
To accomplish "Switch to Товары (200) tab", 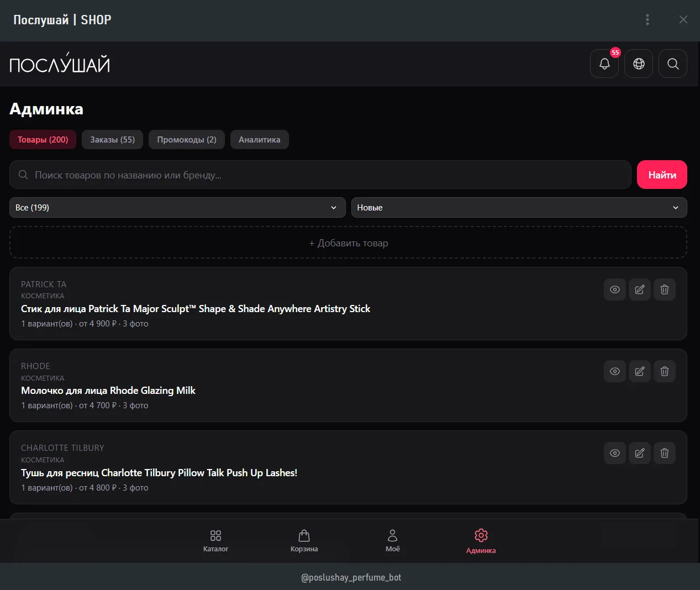I will (43, 140).
